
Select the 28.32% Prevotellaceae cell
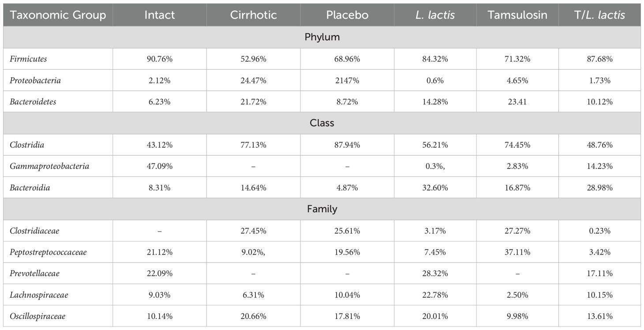(x=435, y=274)
